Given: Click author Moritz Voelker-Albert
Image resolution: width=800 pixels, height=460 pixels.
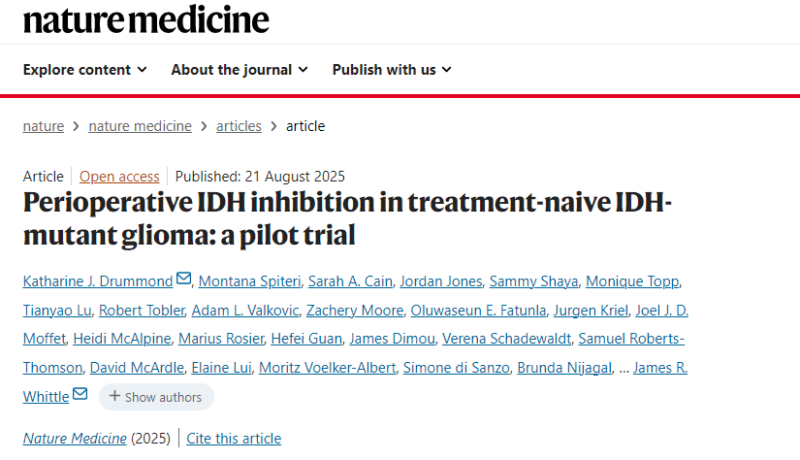Looking at the screenshot, I should [x=328, y=368].
